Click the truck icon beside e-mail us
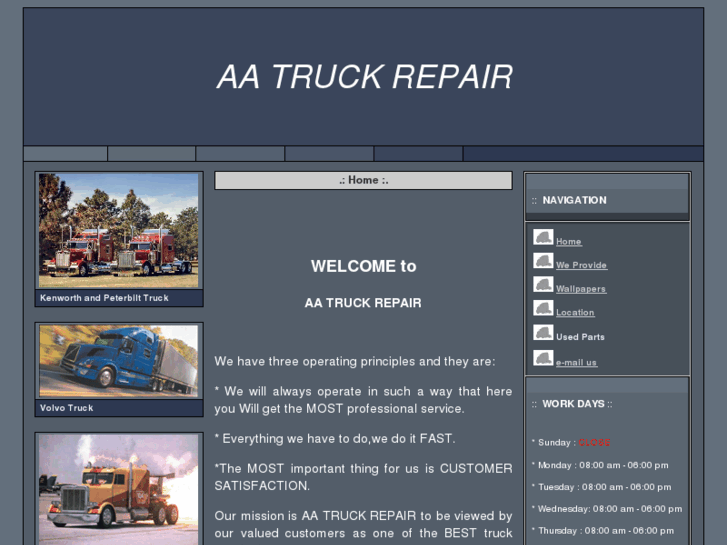 tap(543, 358)
